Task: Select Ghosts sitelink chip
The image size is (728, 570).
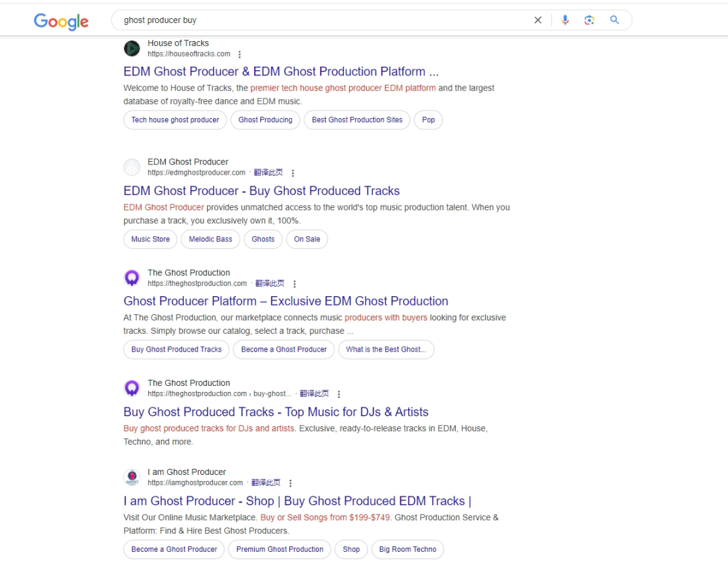Action: [263, 239]
